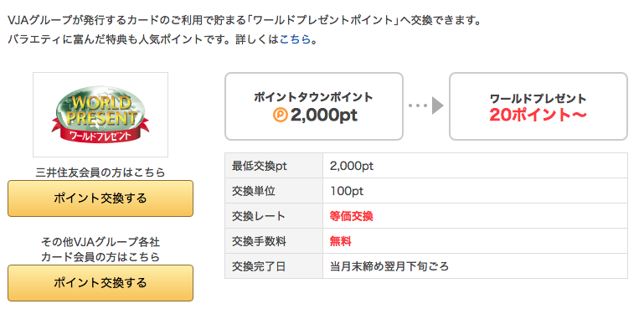The width and height of the screenshot is (644, 309).
Task: Click the 交換レート row label
Action: 258,217
